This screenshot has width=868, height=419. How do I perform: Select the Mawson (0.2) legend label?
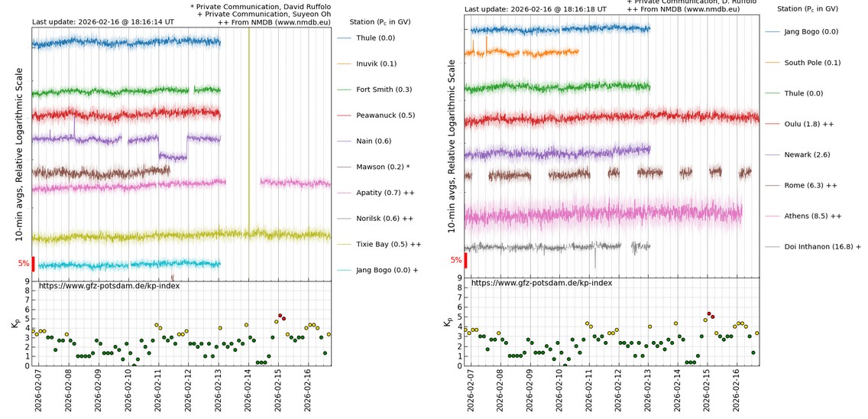383,167
